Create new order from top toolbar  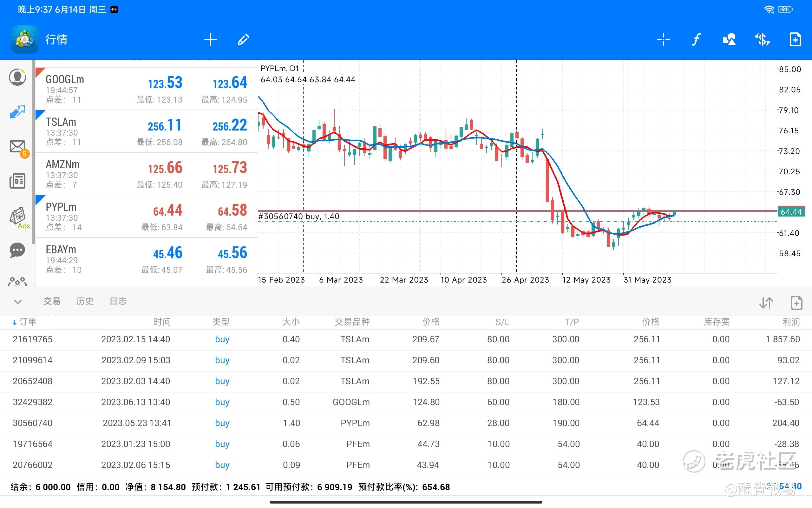point(795,39)
